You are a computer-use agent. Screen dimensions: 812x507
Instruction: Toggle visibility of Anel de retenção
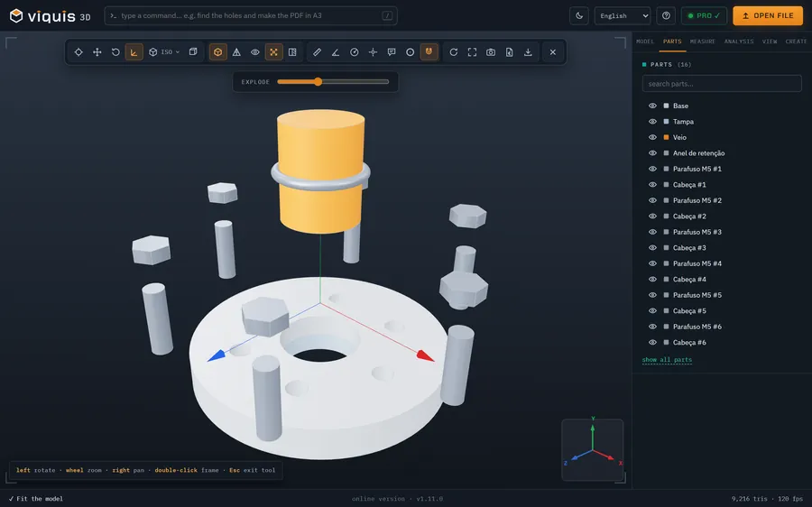pos(652,153)
